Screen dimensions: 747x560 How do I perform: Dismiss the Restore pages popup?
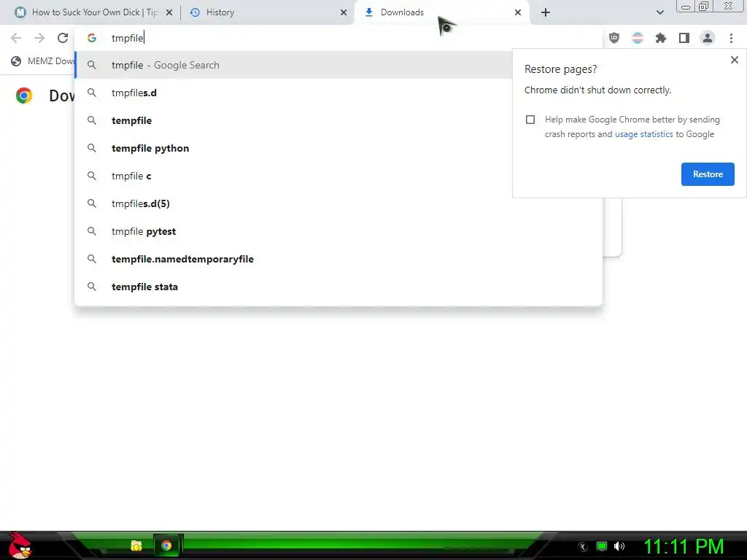tap(734, 60)
